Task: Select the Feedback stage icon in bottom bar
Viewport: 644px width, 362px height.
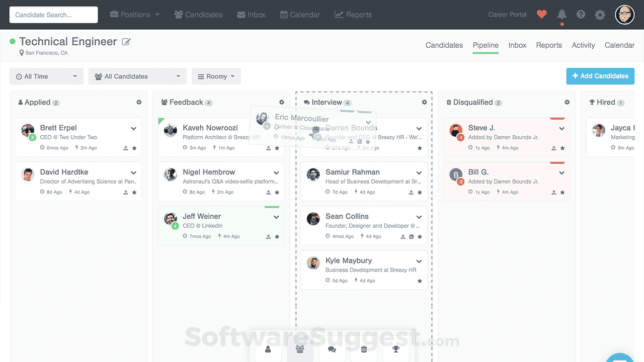Action: 300,349
